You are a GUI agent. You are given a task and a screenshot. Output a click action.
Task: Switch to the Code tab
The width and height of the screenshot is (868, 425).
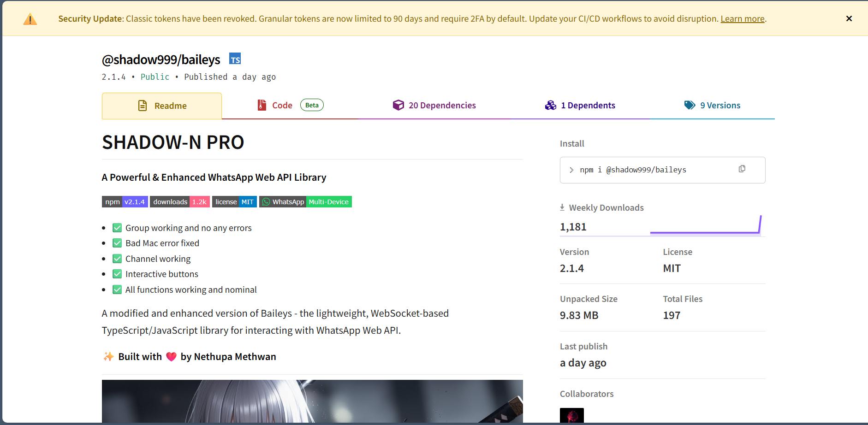pyautogui.click(x=282, y=106)
